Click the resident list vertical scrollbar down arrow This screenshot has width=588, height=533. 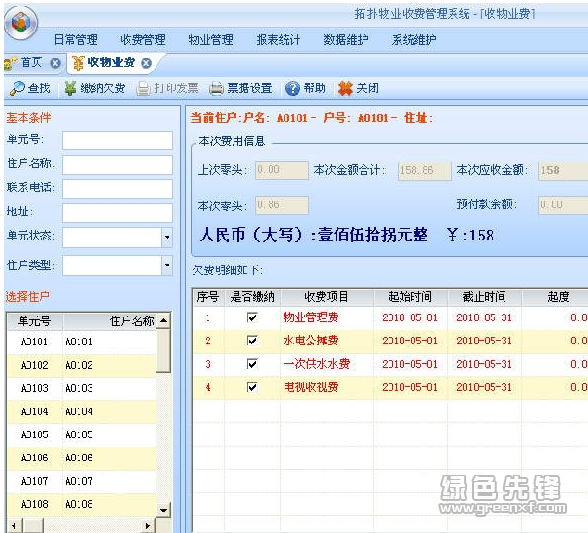pos(164,510)
